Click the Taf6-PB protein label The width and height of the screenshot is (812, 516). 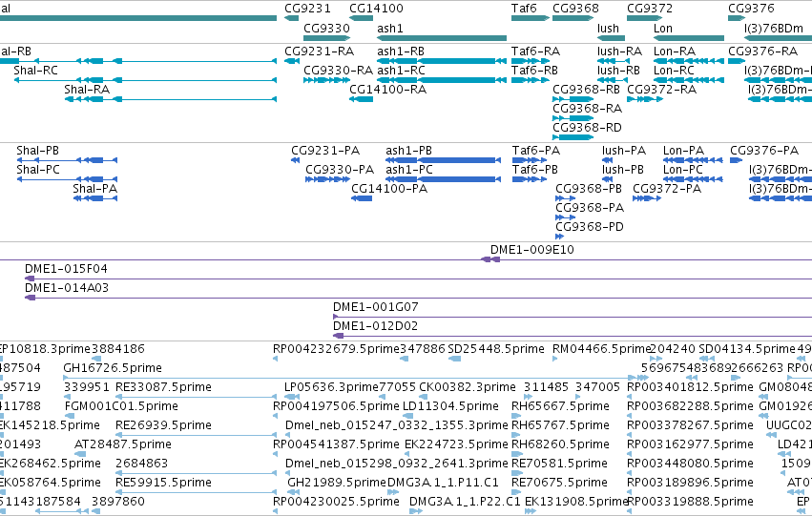(x=535, y=170)
